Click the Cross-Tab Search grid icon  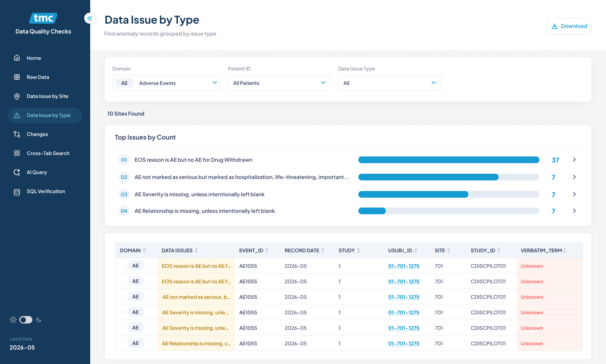[17, 153]
